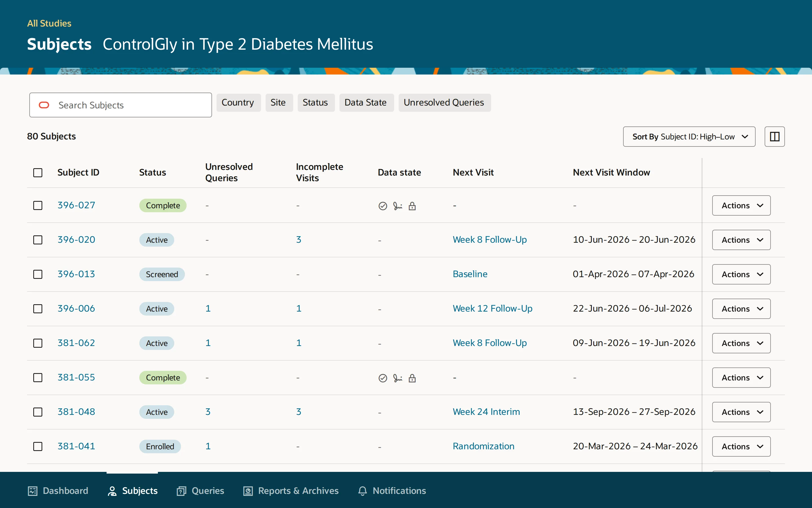Click the signed icon for subject 381-055

pyautogui.click(x=398, y=378)
